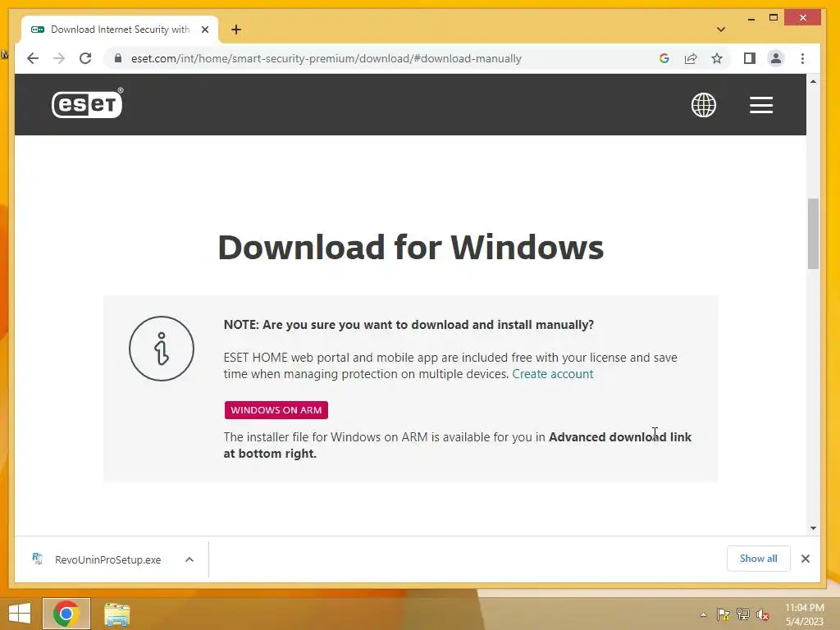Share this page using the share icon
Screen dimensions: 840x630
click(x=691, y=58)
